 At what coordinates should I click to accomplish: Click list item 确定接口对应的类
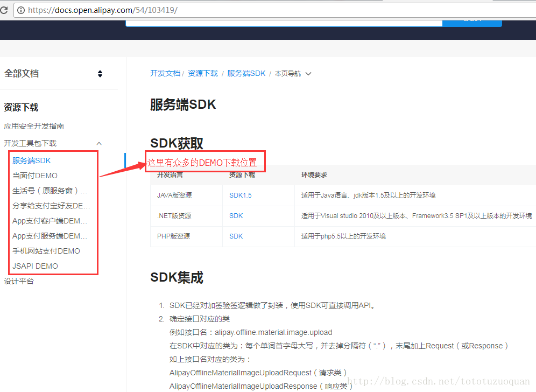[x=200, y=319]
